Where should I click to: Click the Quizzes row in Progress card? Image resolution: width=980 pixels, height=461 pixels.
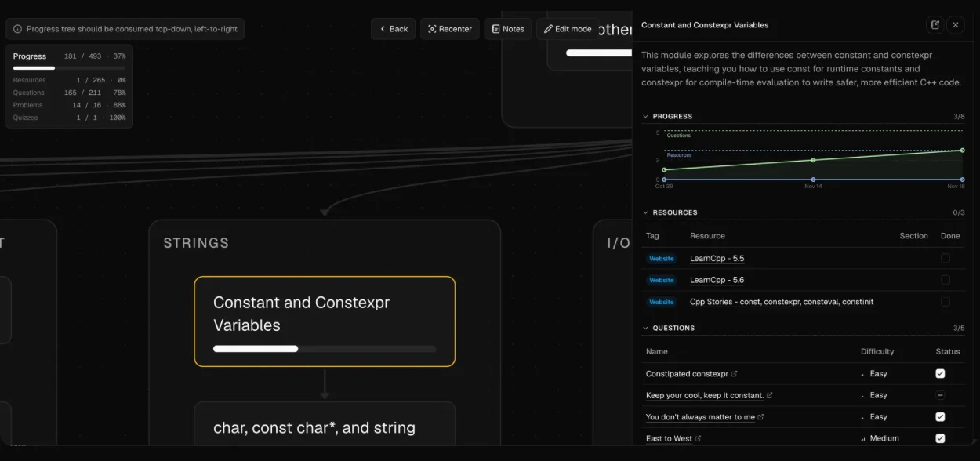[x=69, y=118]
